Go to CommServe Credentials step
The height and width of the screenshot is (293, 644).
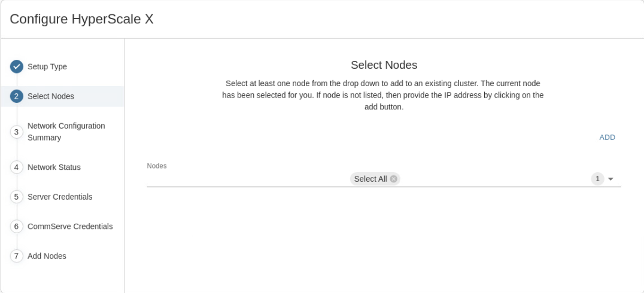pos(70,227)
